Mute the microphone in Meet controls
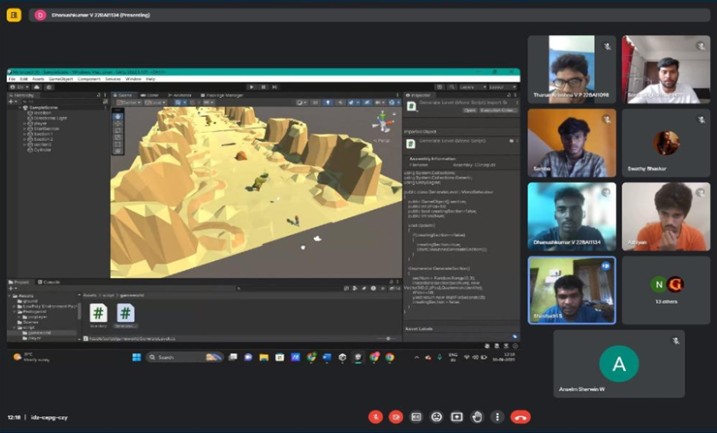The height and width of the screenshot is (433, 717). tap(376, 417)
